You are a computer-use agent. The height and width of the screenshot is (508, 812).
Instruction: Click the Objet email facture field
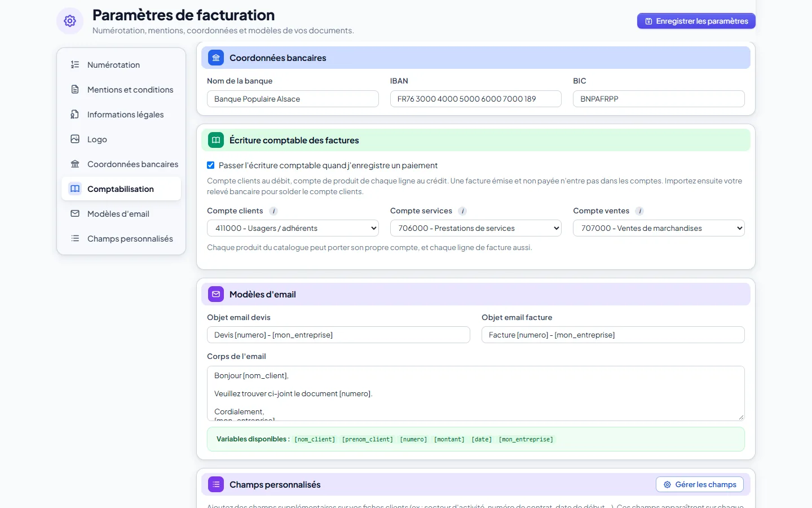(613, 335)
